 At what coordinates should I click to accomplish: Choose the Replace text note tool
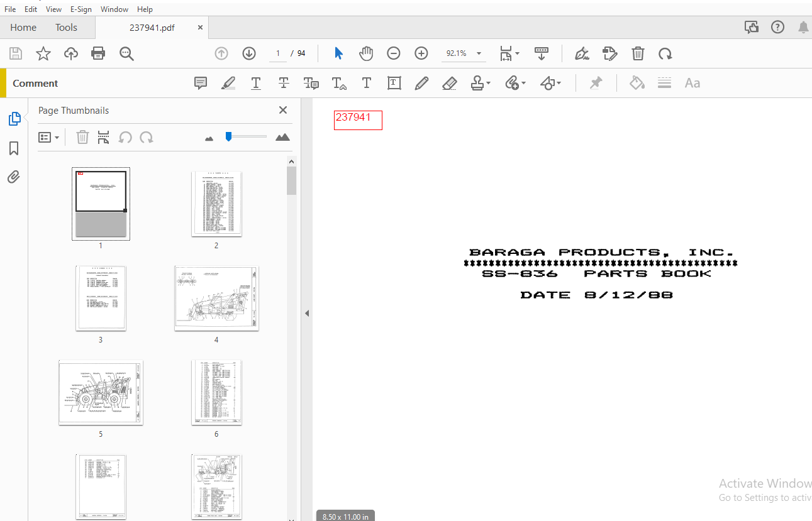pos(311,83)
